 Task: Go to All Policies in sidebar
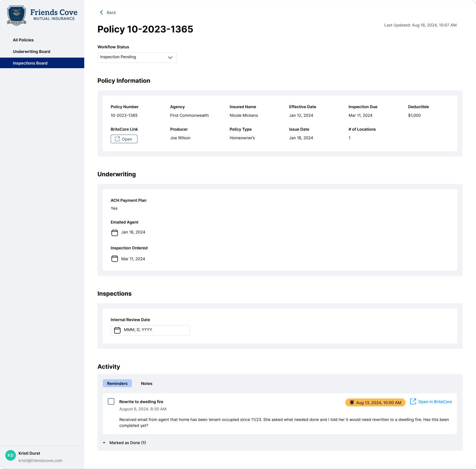click(x=23, y=40)
